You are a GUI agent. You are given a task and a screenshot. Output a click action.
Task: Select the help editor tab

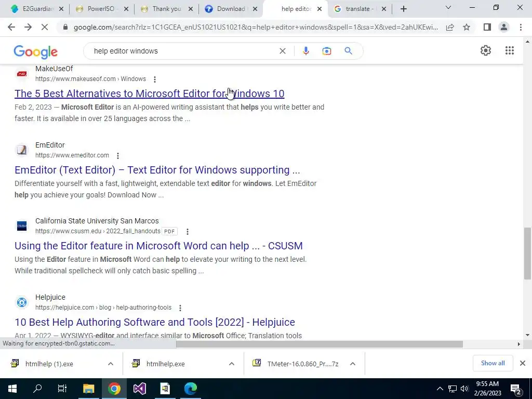tap(296, 9)
